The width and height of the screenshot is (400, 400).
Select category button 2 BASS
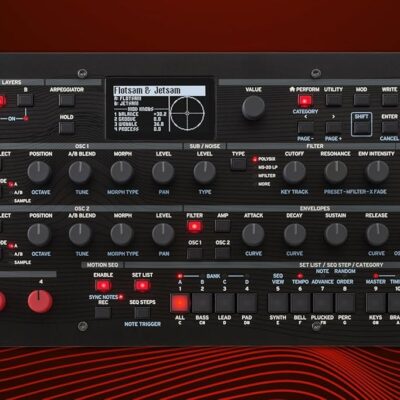(x=202, y=303)
